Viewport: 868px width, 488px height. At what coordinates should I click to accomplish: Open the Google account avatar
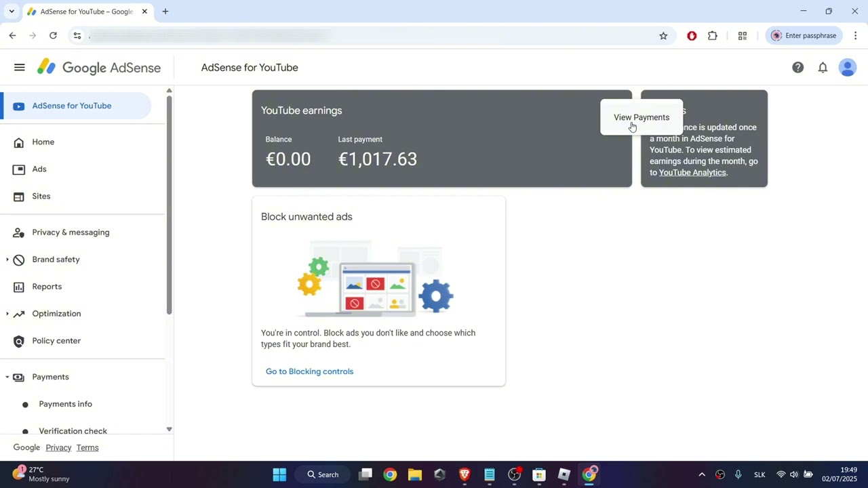click(x=847, y=67)
